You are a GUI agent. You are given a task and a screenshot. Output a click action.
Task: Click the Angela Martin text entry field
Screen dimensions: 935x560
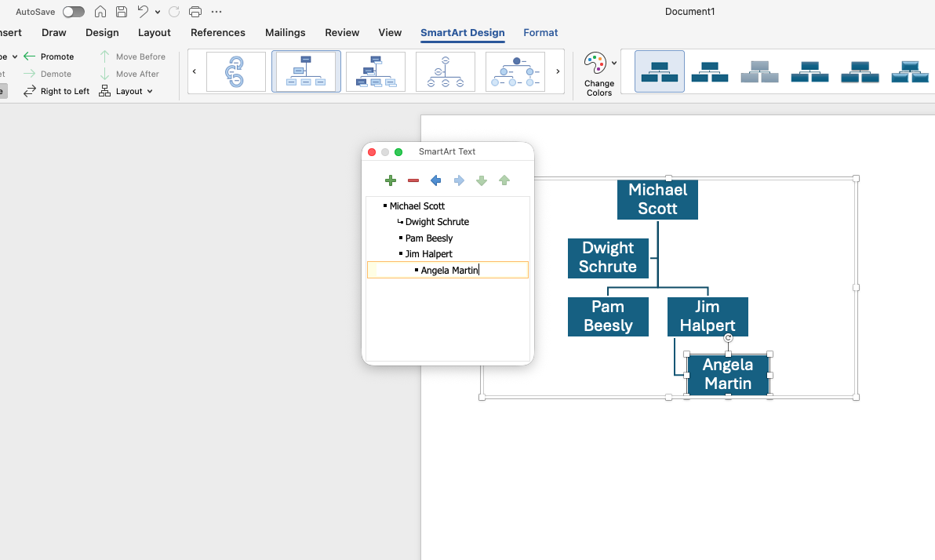point(448,270)
